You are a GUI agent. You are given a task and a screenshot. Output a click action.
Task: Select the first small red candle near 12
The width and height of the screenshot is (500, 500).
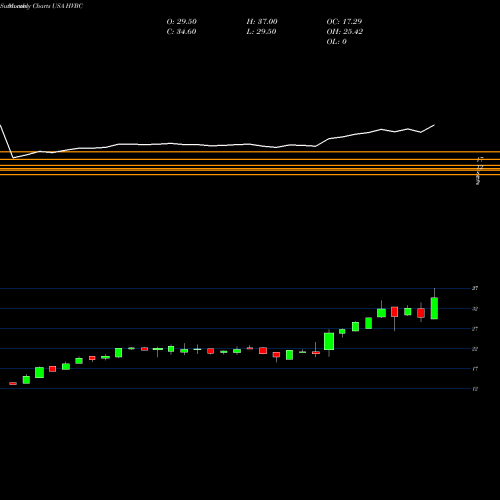13,384
